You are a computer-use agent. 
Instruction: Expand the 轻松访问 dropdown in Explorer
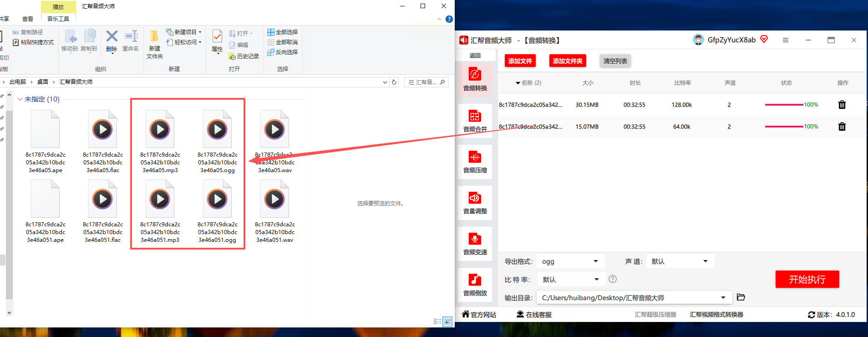tap(200, 42)
